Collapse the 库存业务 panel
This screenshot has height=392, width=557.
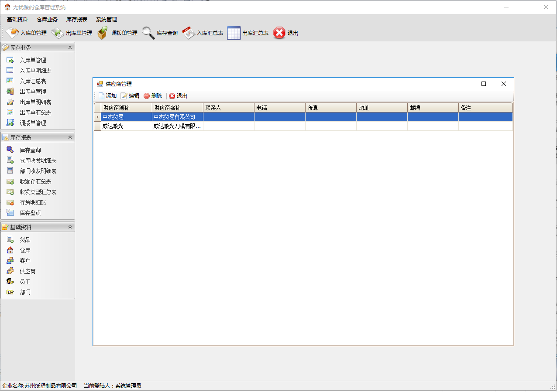pyautogui.click(x=70, y=47)
